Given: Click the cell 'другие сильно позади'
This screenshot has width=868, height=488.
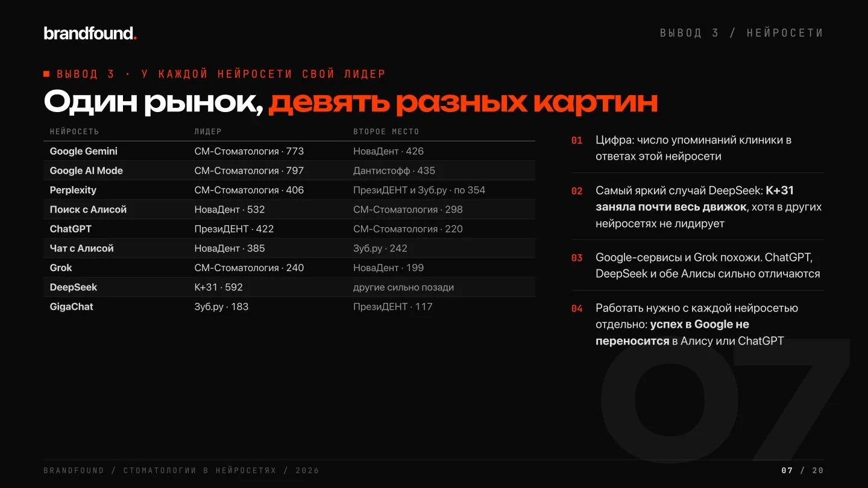Looking at the screenshot, I should tap(403, 287).
